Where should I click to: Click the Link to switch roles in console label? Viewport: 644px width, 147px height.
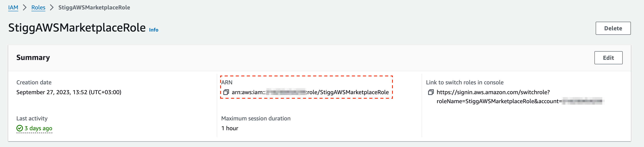pyautogui.click(x=465, y=82)
